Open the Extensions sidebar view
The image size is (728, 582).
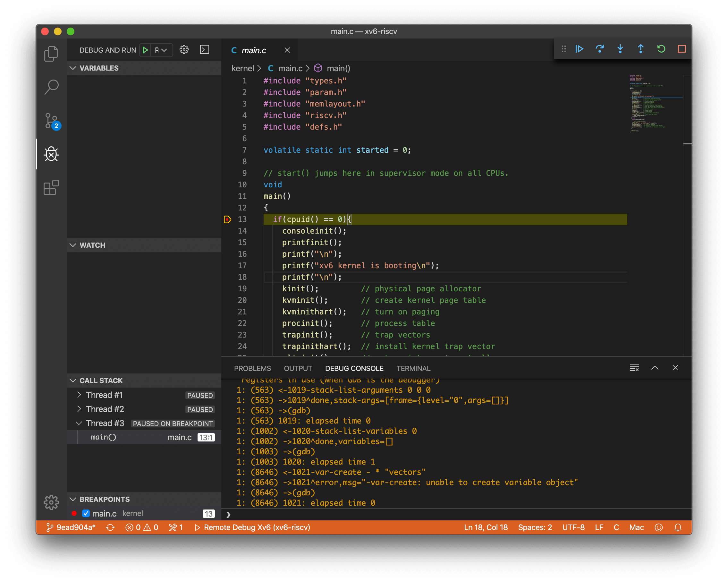[x=51, y=187]
